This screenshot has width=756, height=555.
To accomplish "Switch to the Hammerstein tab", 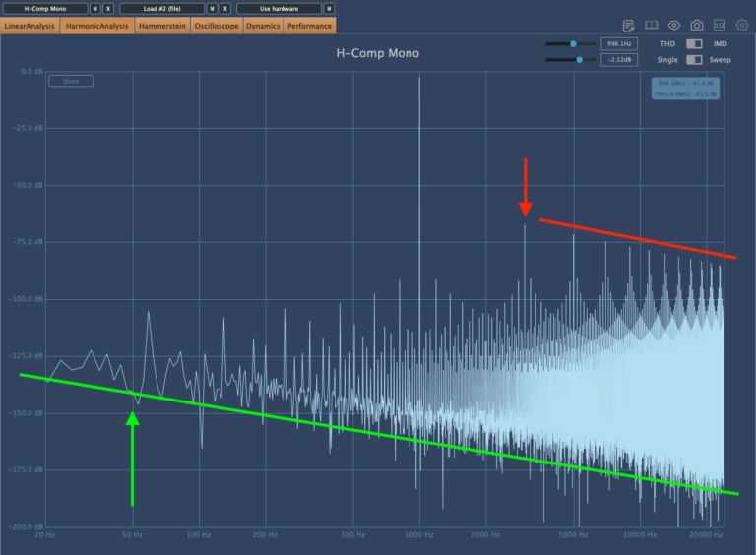I will click(162, 26).
